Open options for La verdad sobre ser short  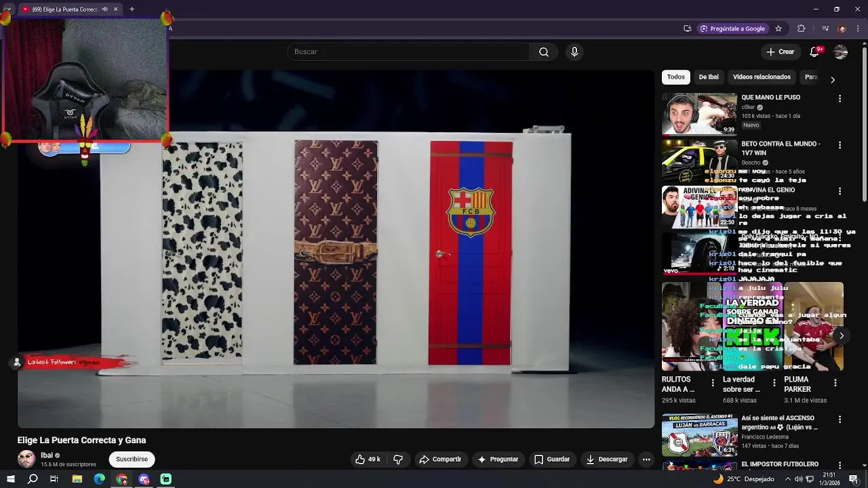[774, 383]
